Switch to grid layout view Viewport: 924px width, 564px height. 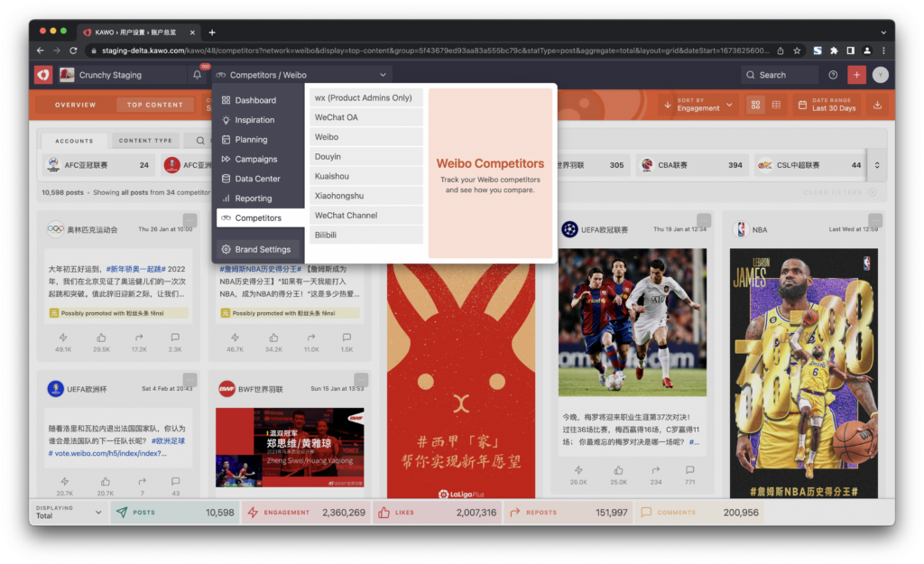click(755, 105)
